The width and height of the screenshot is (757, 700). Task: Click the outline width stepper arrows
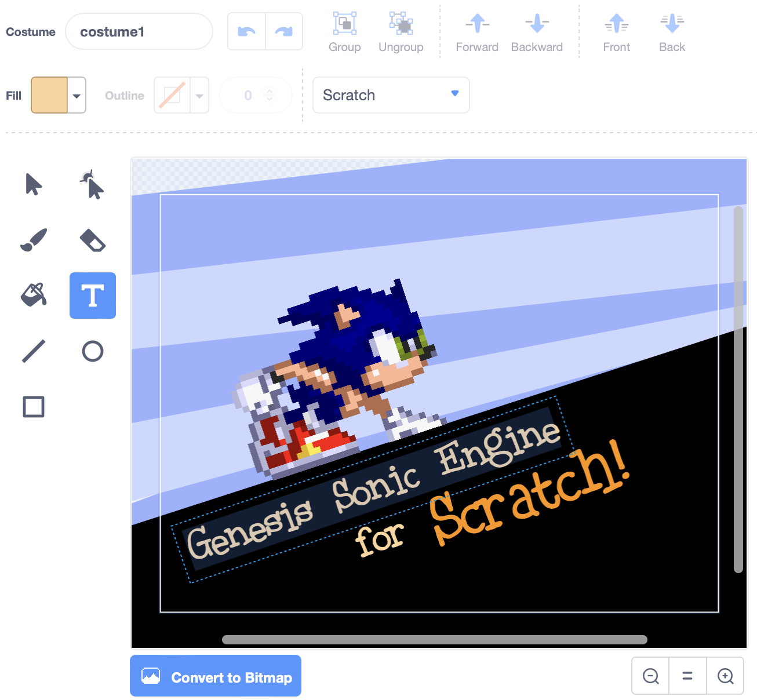click(x=270, y=94)
